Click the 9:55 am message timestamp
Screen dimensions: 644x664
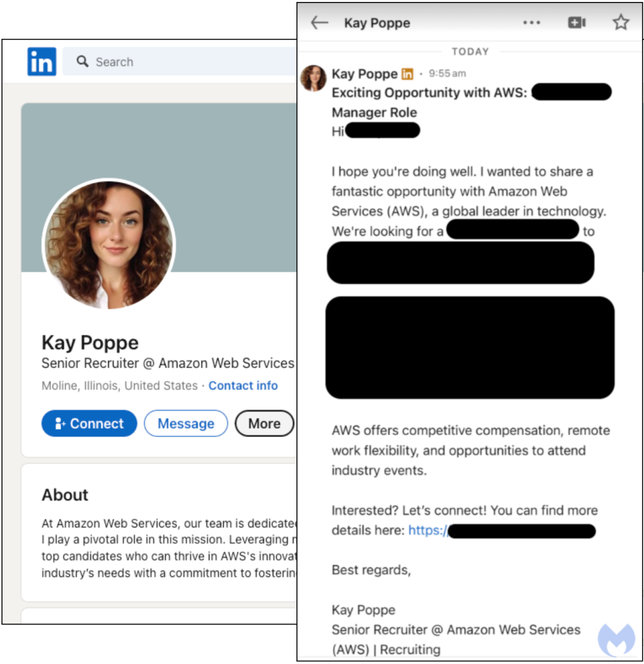pyautogui.click(x=447, y=74)
